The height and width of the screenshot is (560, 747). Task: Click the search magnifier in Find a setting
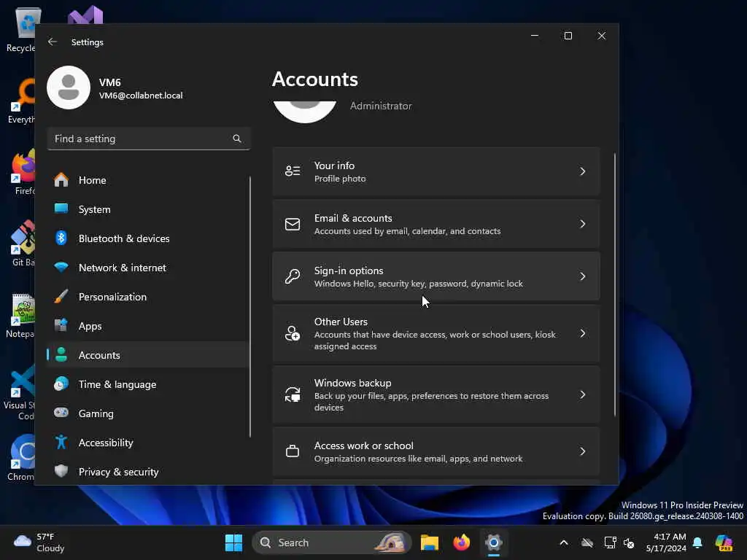click(237, 139)
